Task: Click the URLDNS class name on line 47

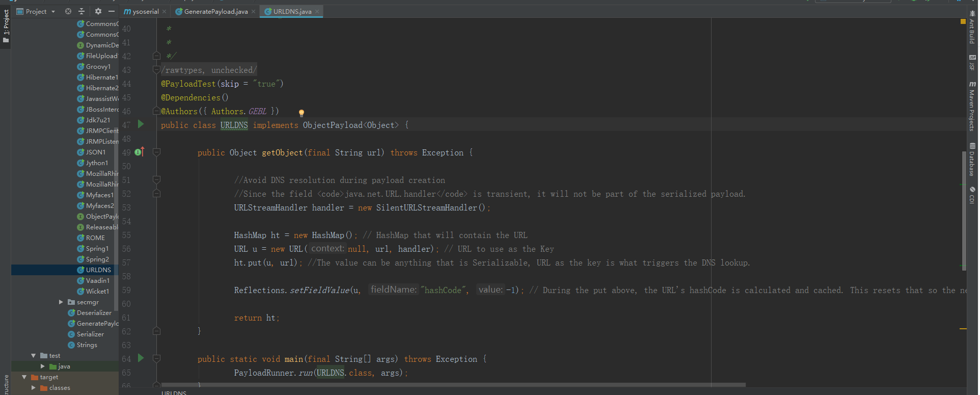Action: coord(234,125)
